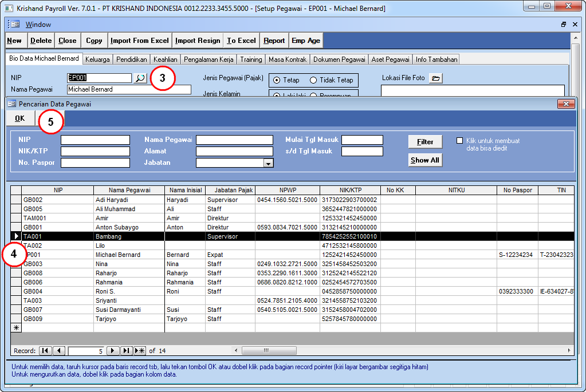This screenshot has height=392, width=586.
Task: Click the NIP search magnifier icon
Action: tap(140, 78)
